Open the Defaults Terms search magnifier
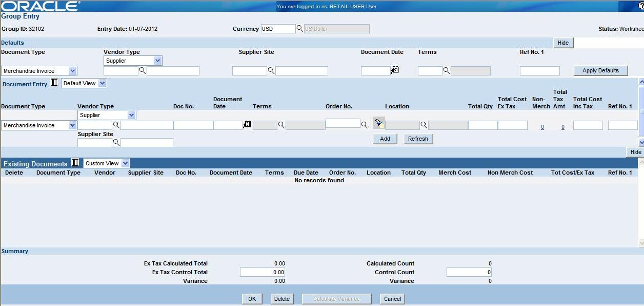 [x=446, y=71]
